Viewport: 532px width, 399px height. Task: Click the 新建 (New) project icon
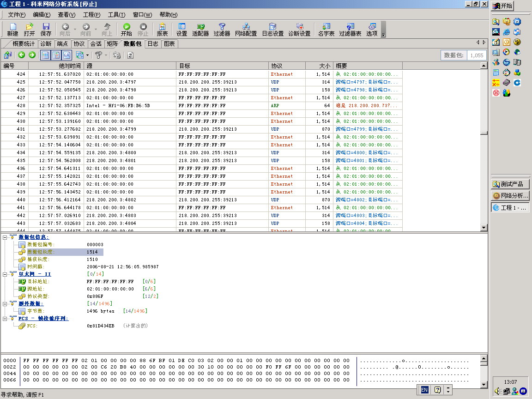click(x=13, y=30)
